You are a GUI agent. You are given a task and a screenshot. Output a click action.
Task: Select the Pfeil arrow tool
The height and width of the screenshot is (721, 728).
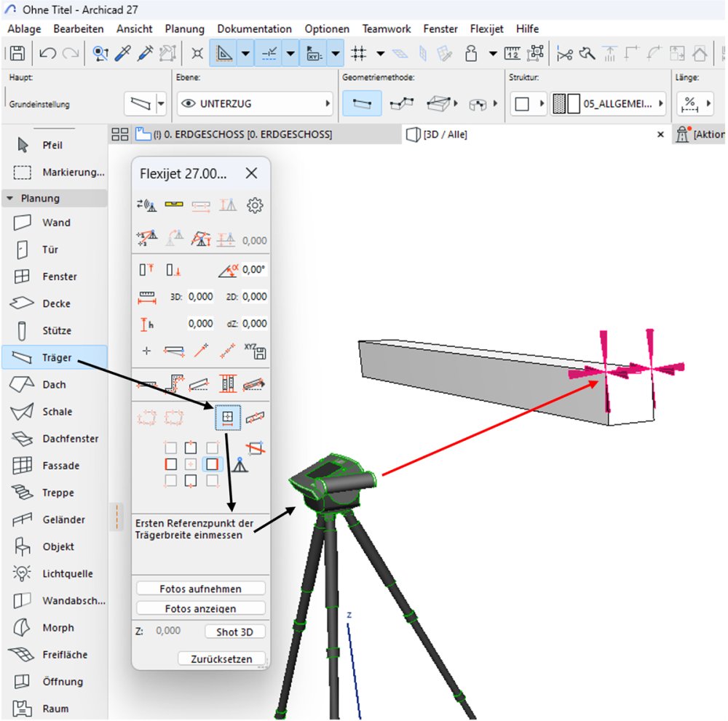point(55,146)
